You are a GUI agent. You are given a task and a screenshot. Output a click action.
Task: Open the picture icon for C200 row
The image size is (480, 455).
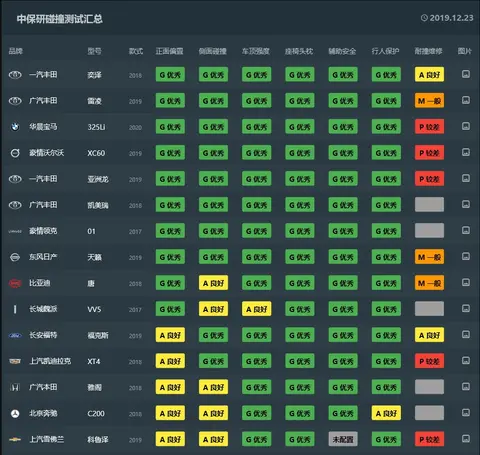[466, 413]
